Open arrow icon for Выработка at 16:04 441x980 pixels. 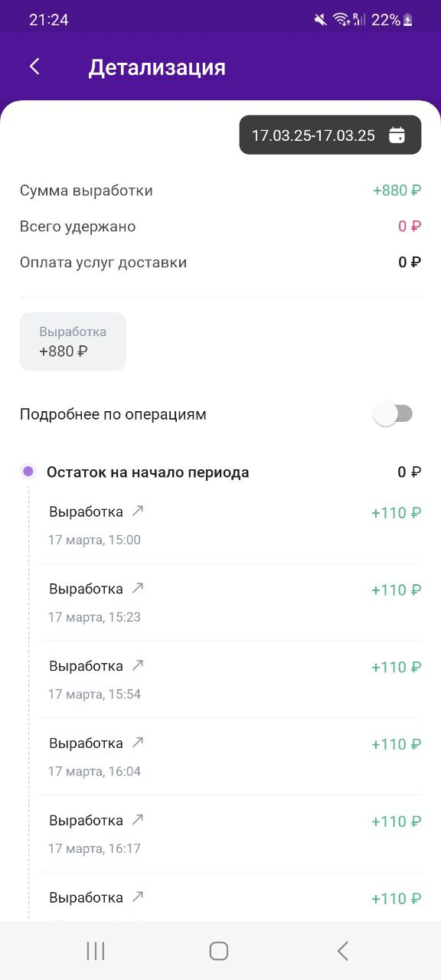click(138, 743)
